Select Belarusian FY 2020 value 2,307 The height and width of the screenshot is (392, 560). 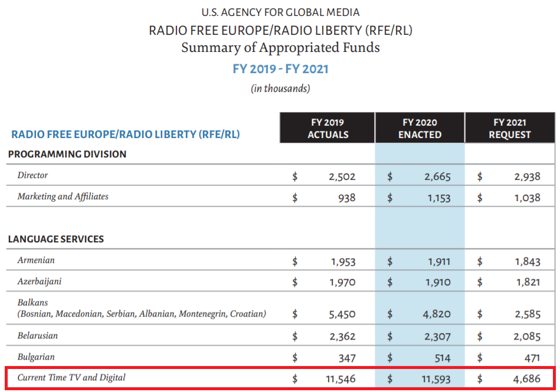click(x=437, y=337)
